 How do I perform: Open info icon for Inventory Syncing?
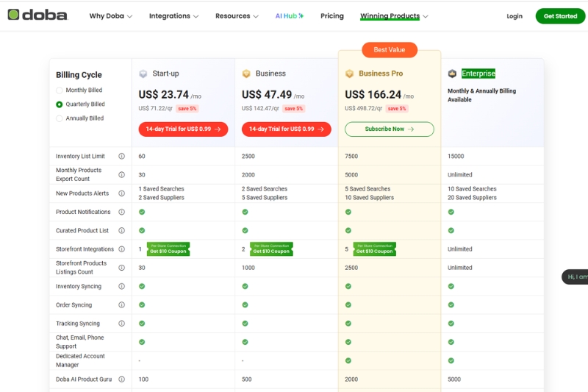click(x=121, y=286)
